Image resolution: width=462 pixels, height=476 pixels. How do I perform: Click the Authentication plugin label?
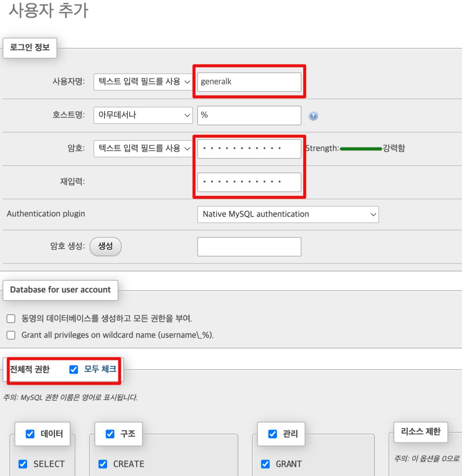click(x=46, y=214)
